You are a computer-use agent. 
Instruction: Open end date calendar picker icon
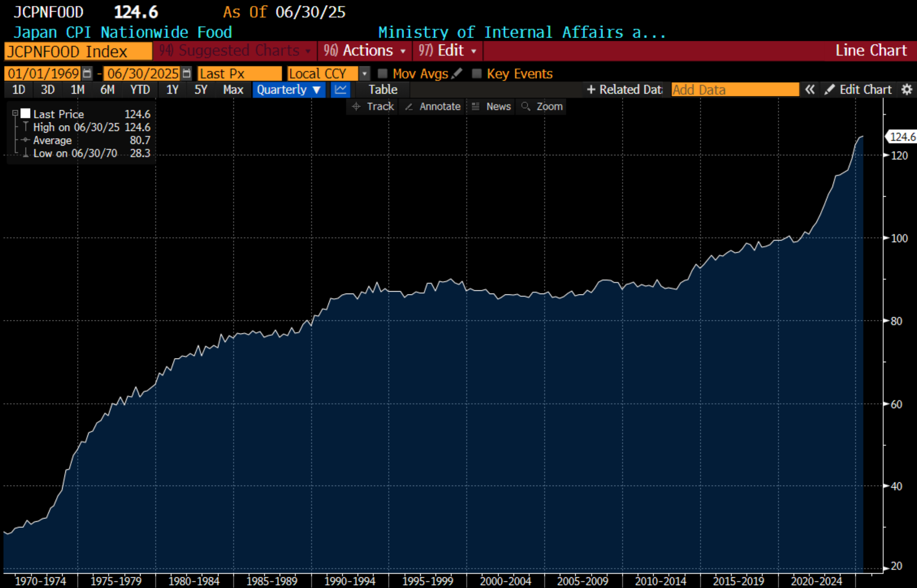pyautogui.click(x=186, y=73)
